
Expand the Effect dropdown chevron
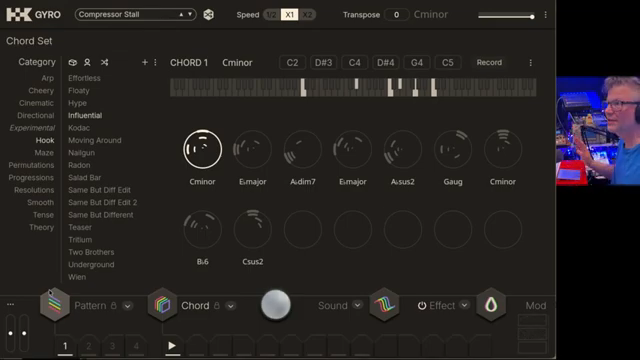(x=464, y=305)
